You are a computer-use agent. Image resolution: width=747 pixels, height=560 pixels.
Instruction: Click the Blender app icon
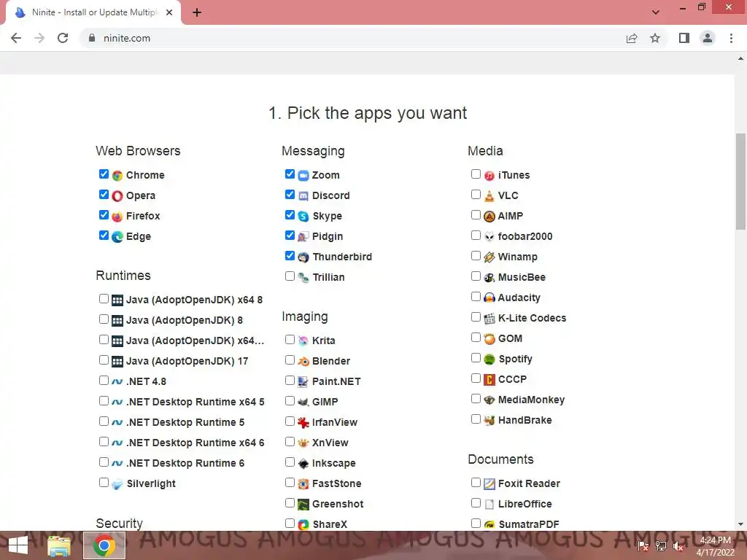(303, 362)
